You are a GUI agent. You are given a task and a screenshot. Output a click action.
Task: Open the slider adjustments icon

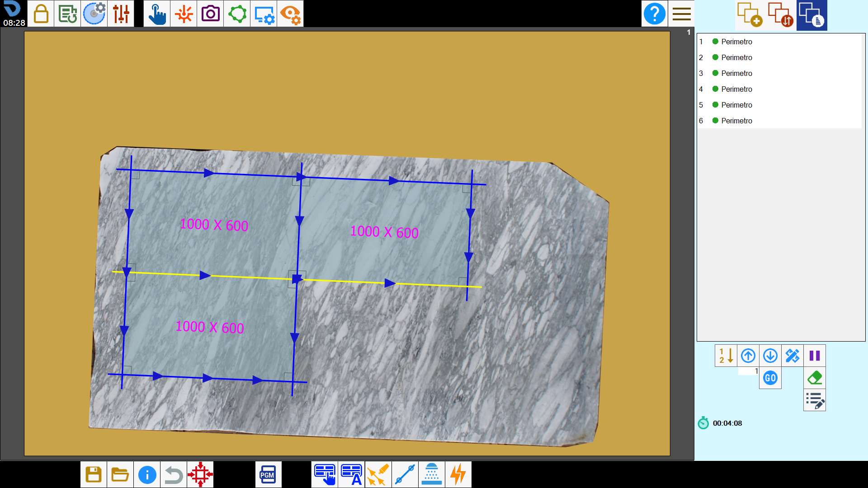pyautogui.click(x=121, y=14)
